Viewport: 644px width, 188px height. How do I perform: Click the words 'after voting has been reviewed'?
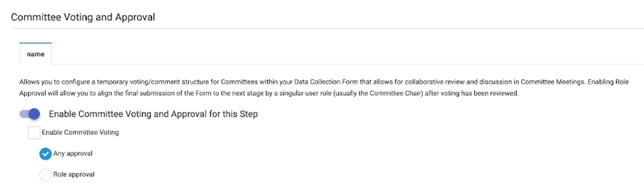click(x=471, y=93)
